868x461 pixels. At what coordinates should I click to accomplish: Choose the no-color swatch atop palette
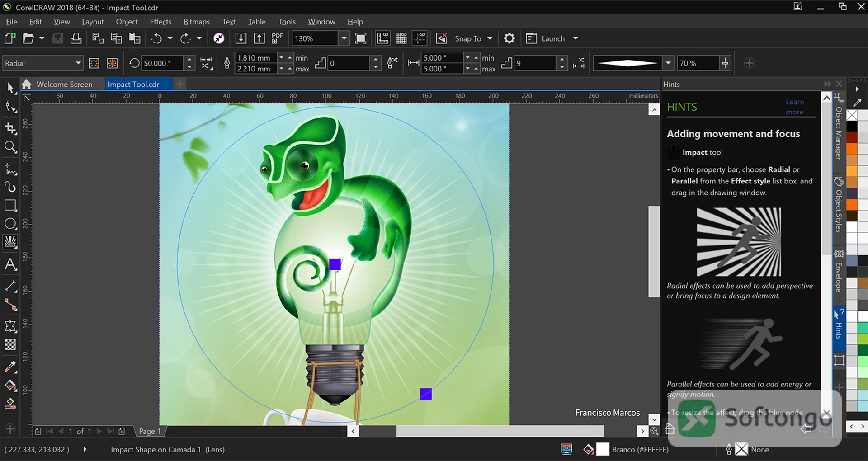pyautogui.click(x=852, y=115)
